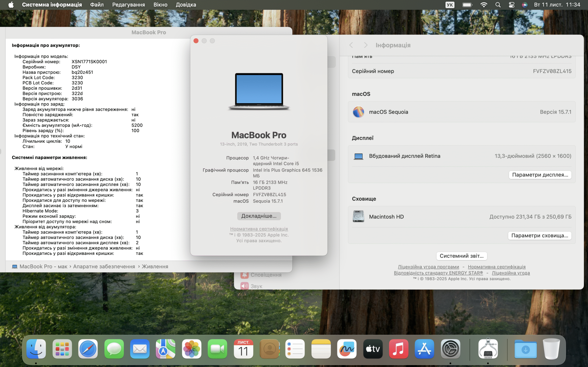Switch the УК input source menu
This screenshot has height=367, width=588.
click(450, 5)
